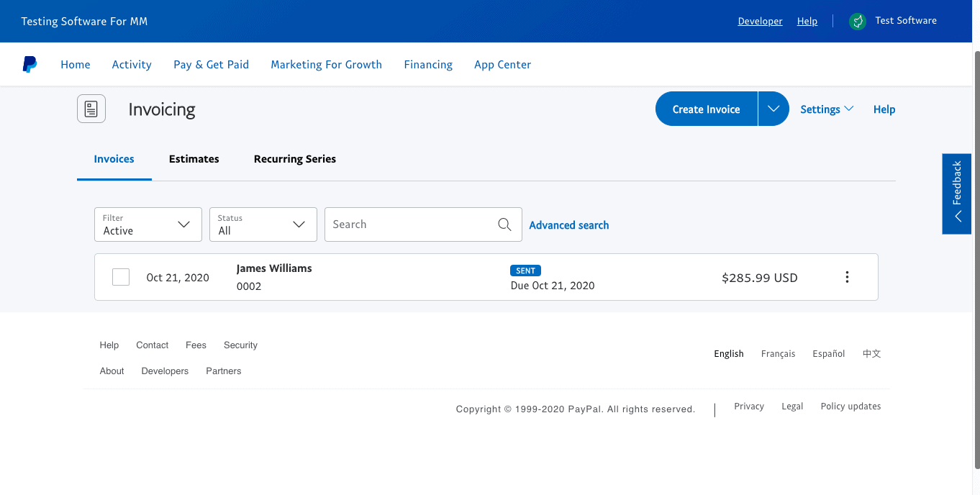
Task: Open the footer Developers link
Action: [165, 371]
